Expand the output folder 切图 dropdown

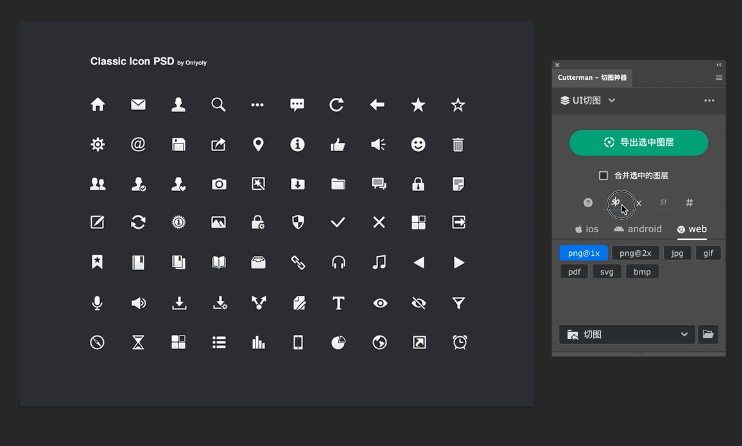point(684,334)
